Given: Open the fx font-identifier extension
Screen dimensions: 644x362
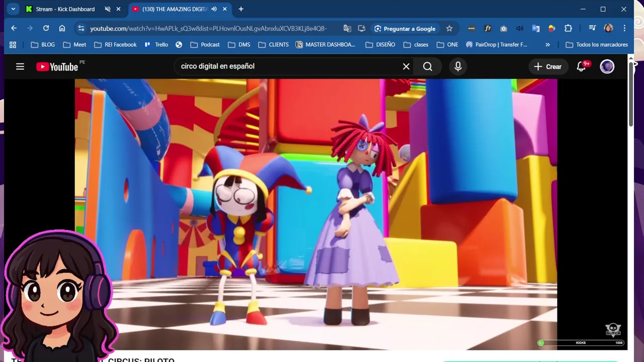Looking at the screenshot, I should pos(488,29).
